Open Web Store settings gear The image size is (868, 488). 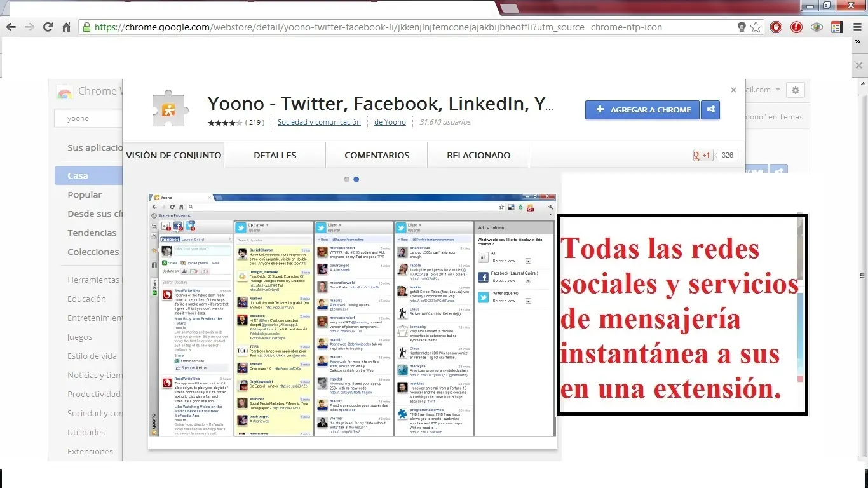796,90
